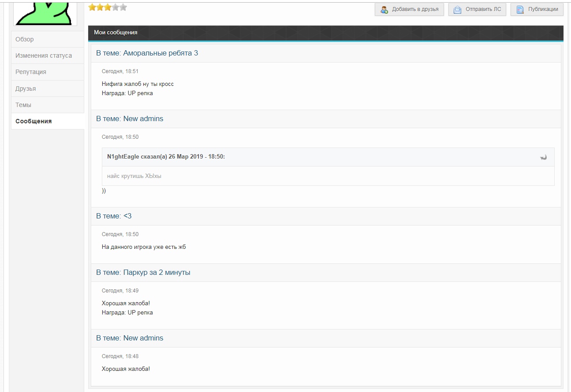Image resolution: width=571 pixels, height=392 pixels.
Task: Click the N1ghtEagle quote header text
Action: (166, 157)
